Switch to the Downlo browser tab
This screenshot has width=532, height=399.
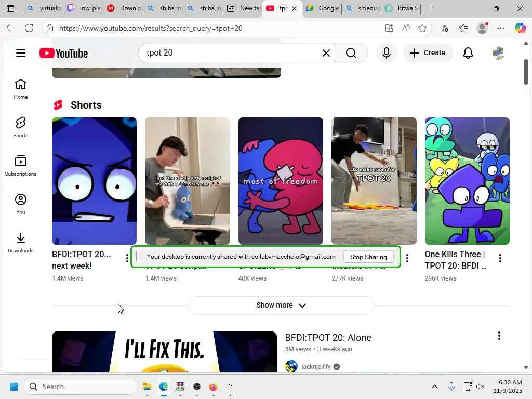point(125,8)
